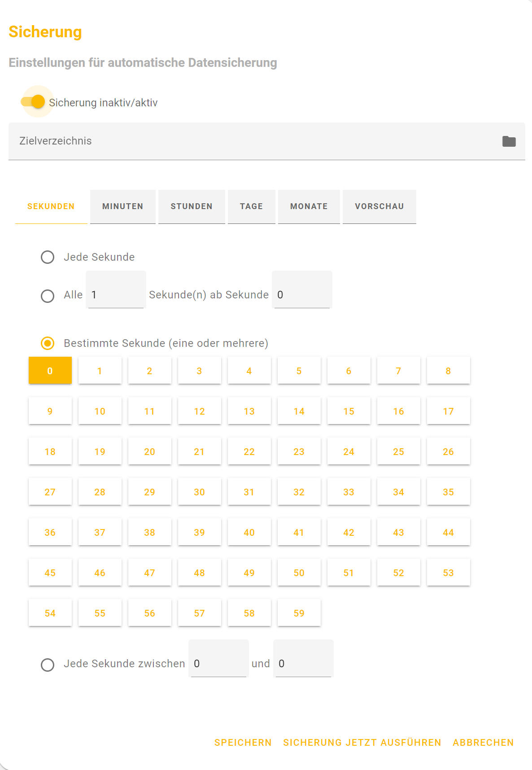Open the Monate tab
The width and height of the screenshot is (532, 770).
coord(309,206)
